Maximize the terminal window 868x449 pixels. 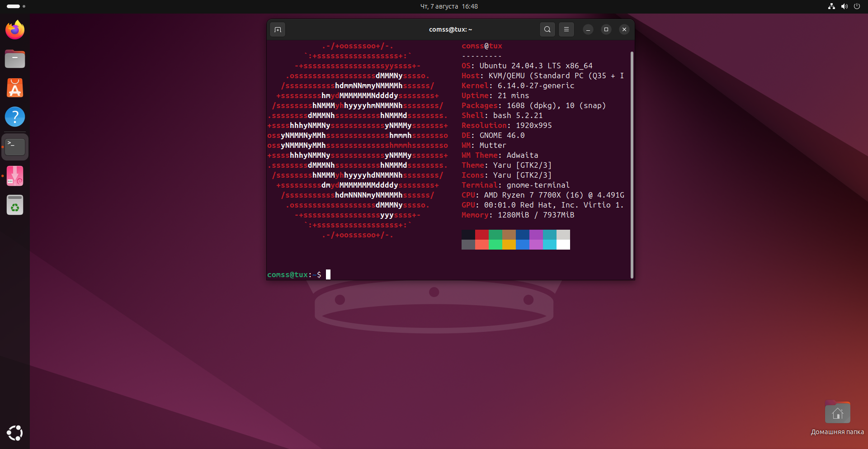(606, 29)
